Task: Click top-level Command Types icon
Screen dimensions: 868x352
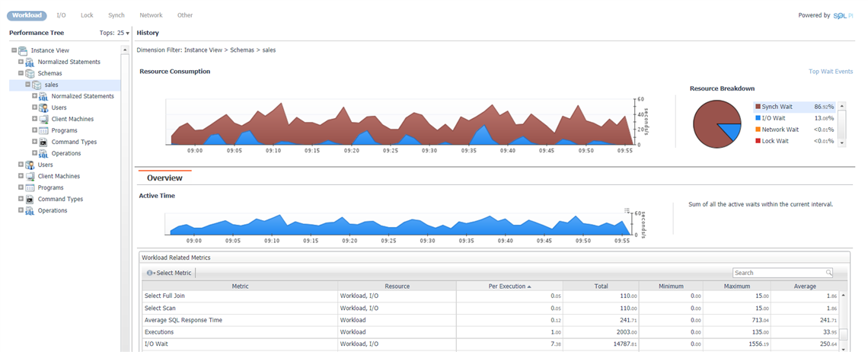Action: [30, 199]
